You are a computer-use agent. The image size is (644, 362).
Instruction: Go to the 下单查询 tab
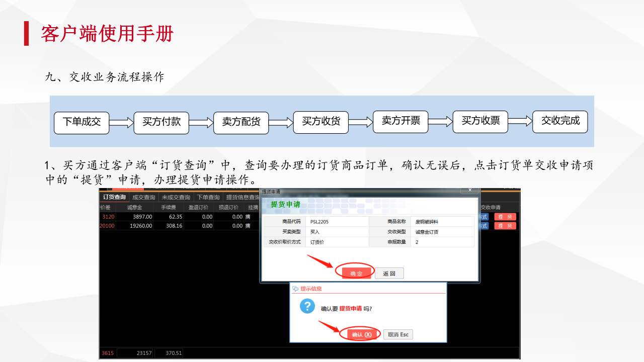click(x=208, y=197)
